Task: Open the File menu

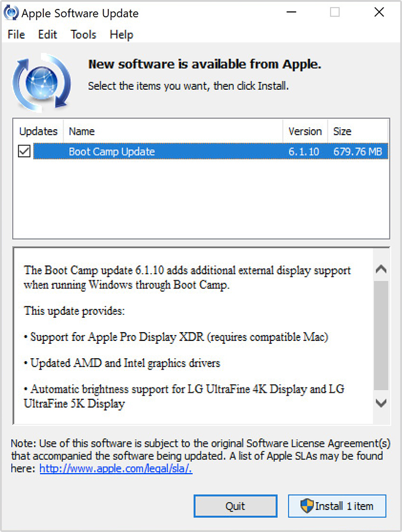Action: (16, 35)
